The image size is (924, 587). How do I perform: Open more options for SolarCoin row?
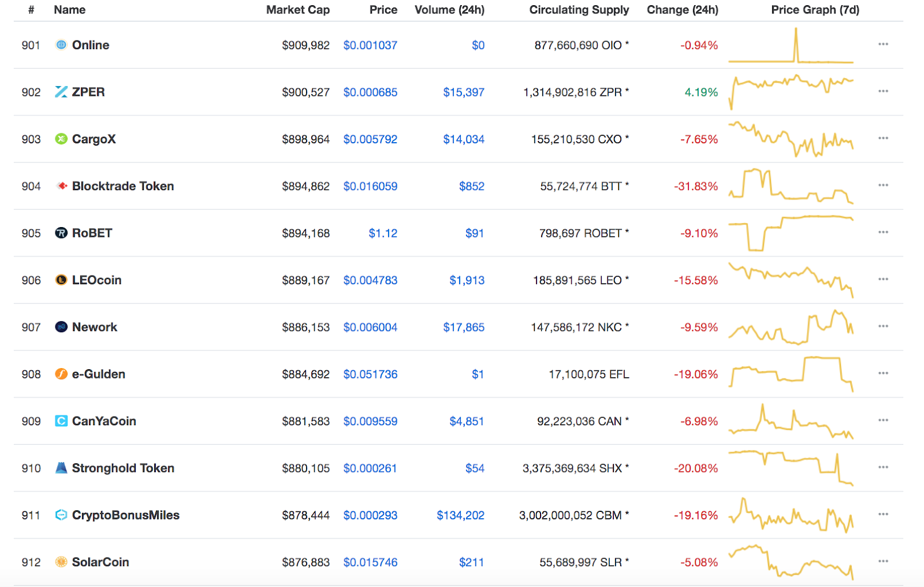coord(883,561)
